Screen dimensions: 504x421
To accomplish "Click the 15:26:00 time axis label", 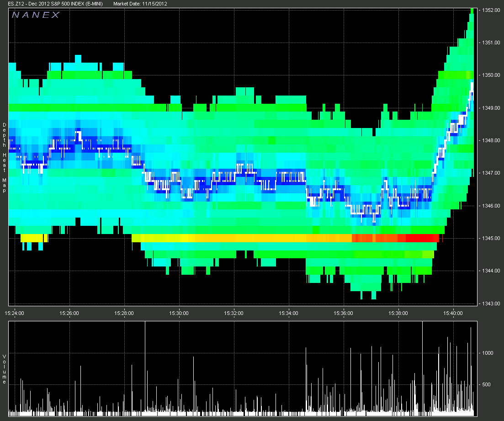I will tap(69, 313).
